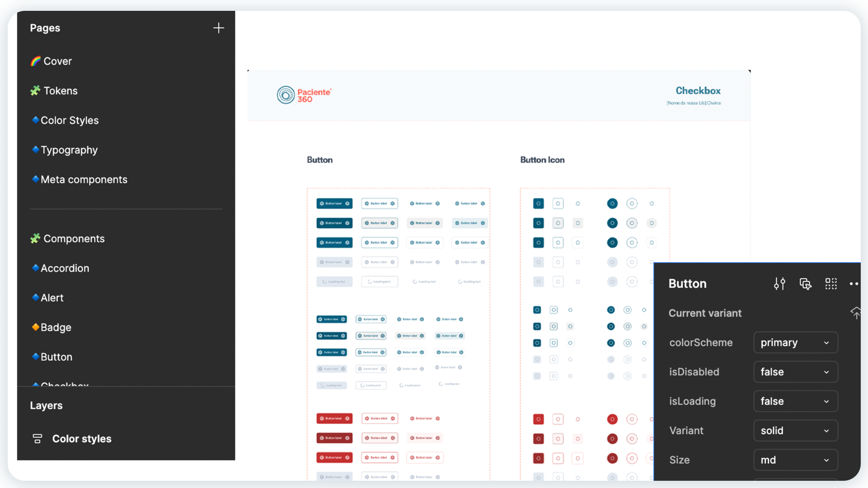The image size is (868, 488).
Task: Click the grid dots icon in Button panel
Action: 831,284
